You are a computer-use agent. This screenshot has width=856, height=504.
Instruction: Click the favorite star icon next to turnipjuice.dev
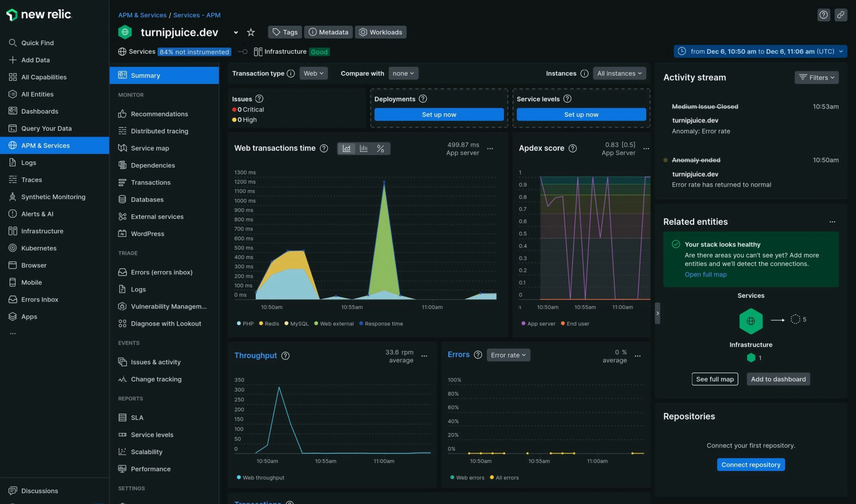251,32
